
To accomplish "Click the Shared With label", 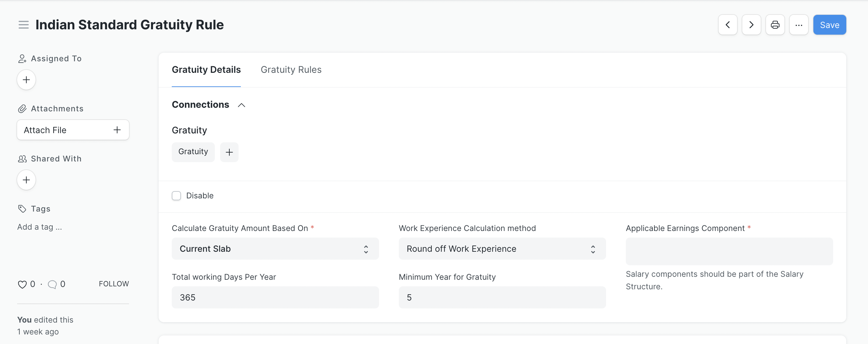I will pos(56,159).
